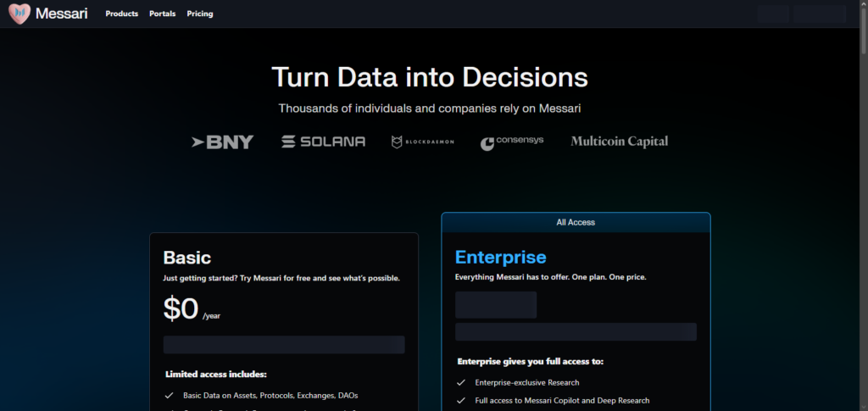Click the BNY company logo
Image resolution: width=868 pixels, height=411 pixels.
[x=222, y=142]
